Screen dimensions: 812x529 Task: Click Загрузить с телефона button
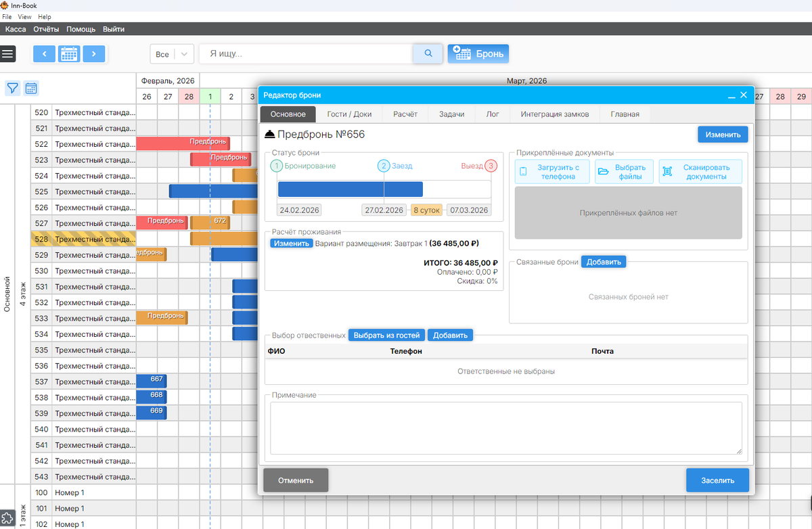pos(552,172)
